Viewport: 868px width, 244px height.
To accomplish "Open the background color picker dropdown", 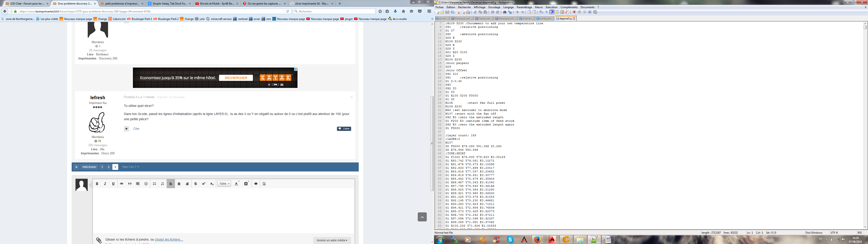I will pos(246,184).
